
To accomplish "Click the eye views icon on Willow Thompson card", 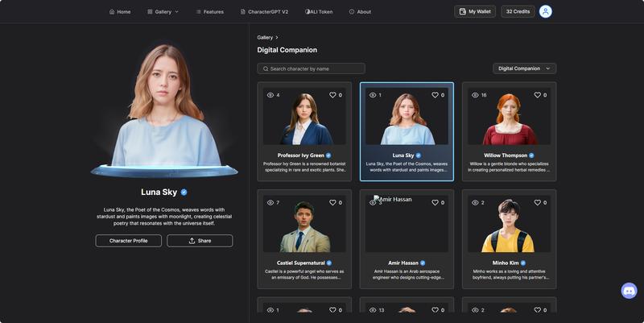I will (475, 95).
